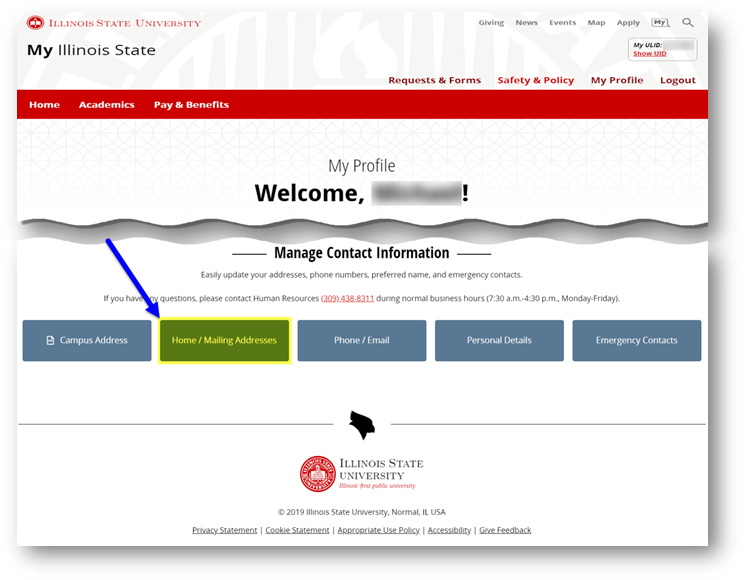
Task: Click Manage Contact Information heading
Action: tap(362, 253)
